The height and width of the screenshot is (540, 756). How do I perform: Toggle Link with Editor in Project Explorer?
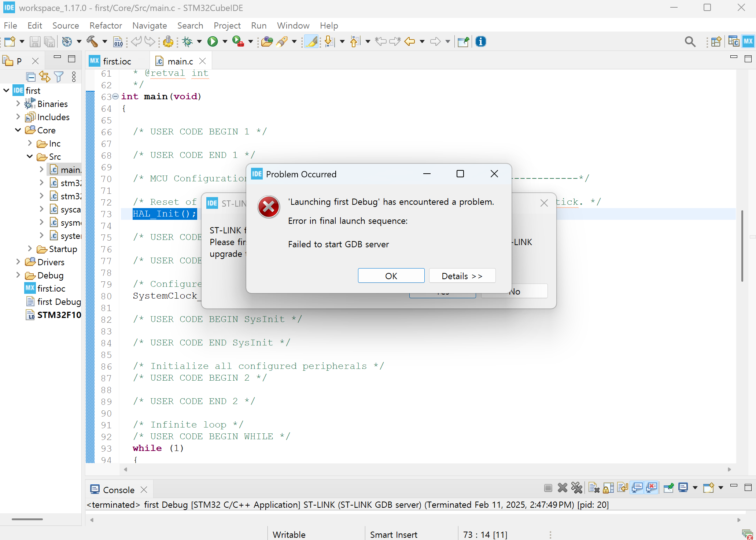point(45,77)
